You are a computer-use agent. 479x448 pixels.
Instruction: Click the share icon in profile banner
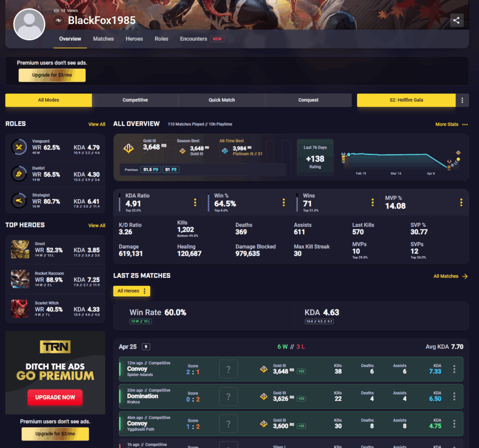point(457,21)
